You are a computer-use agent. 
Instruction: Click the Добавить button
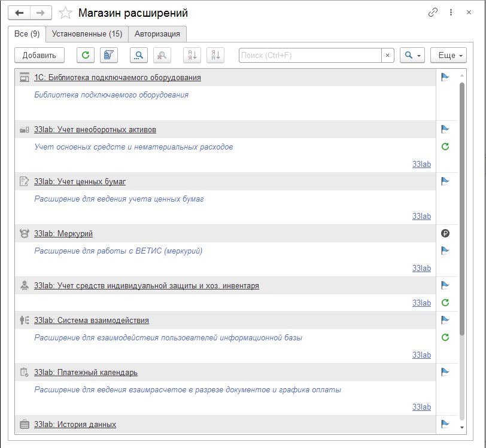coord(40,55)
